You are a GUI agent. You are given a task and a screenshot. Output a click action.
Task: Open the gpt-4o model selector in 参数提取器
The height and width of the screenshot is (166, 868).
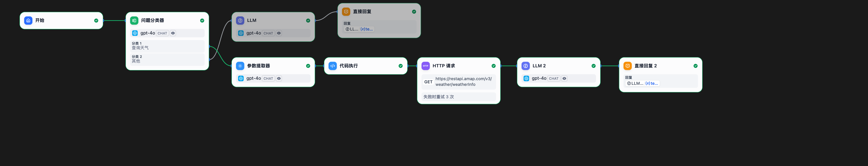(253, 78)
